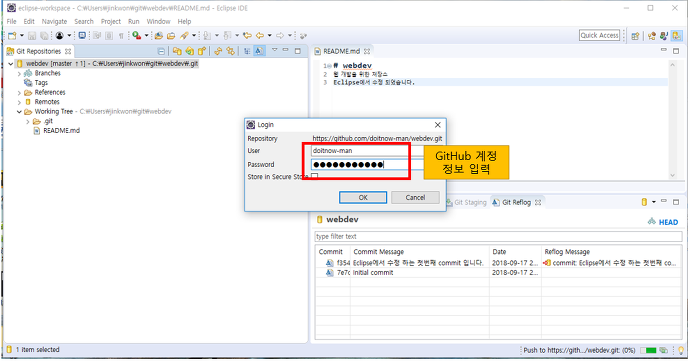Click the Quick Access box

(x=599, y=35)
